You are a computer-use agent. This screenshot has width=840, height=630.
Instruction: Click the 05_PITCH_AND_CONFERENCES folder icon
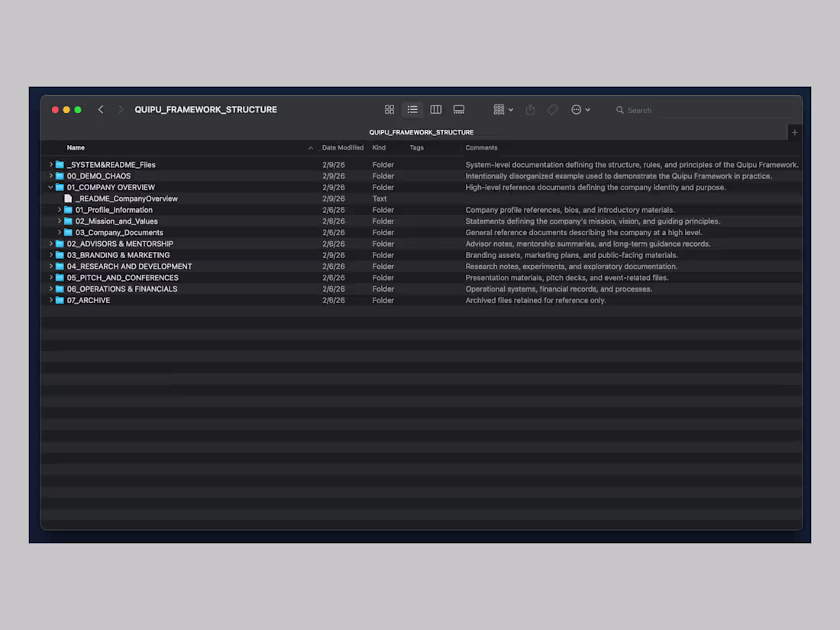[x=60, y=277]
